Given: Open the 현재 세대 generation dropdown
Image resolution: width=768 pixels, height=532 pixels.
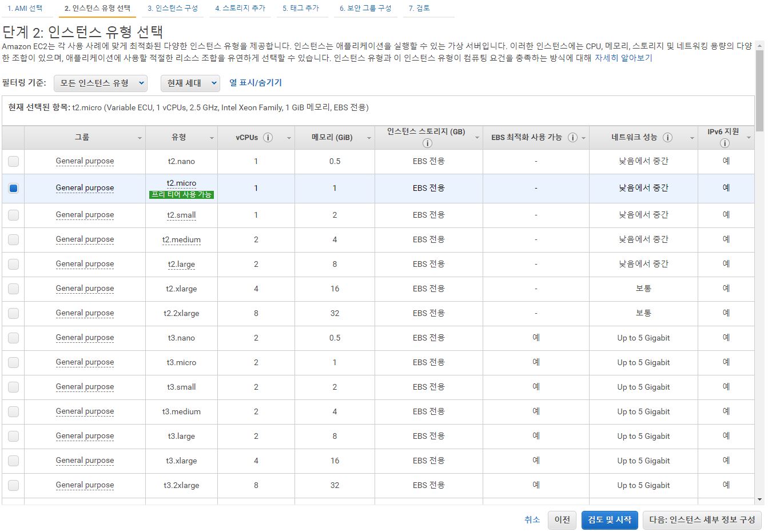Looking at the screenshot, I should coord(190,83).
